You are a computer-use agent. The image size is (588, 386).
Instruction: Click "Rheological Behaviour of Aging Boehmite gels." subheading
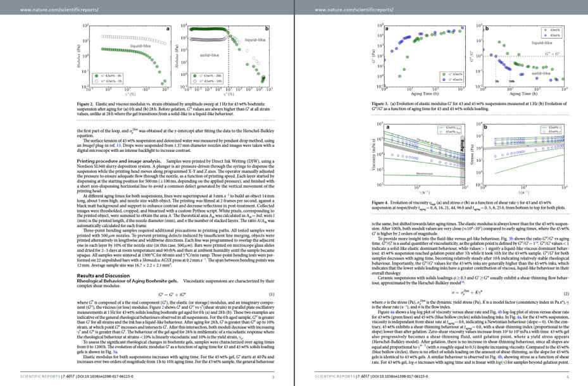(x=127, y=281)
